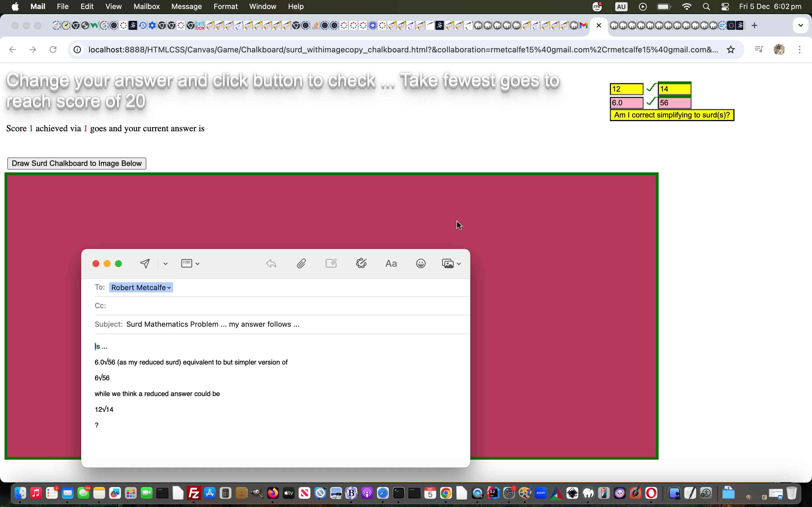The height and width of the screenshot is (507, 812).
Task: Click the handwriting scribble icon in Mail toolbar
Action: tap(361, 263)
